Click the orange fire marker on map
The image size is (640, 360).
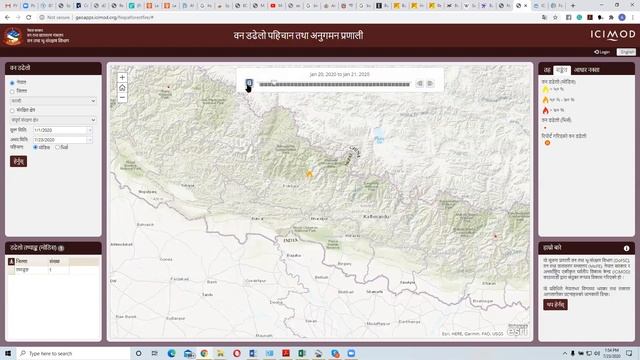309,173
